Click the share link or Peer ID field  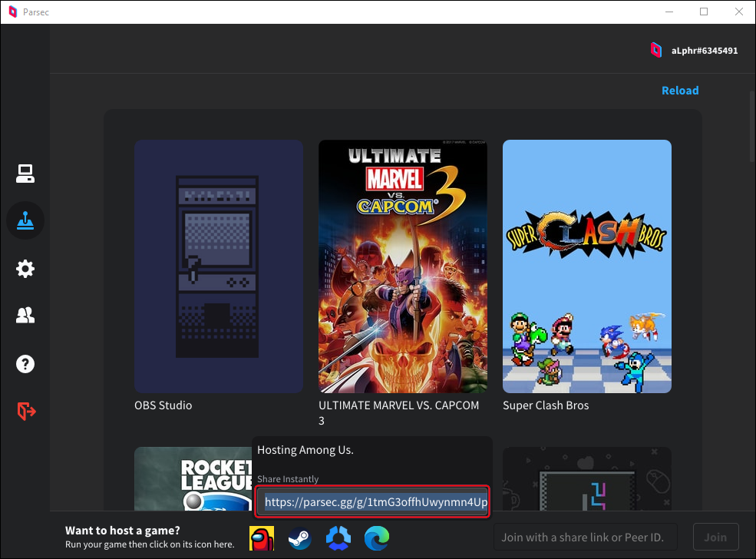[x=585, y=537]
